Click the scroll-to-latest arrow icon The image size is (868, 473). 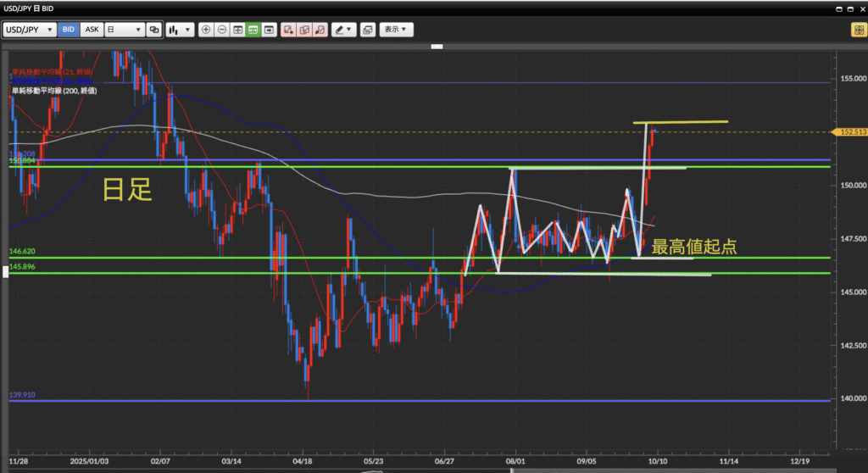(269, 30)
